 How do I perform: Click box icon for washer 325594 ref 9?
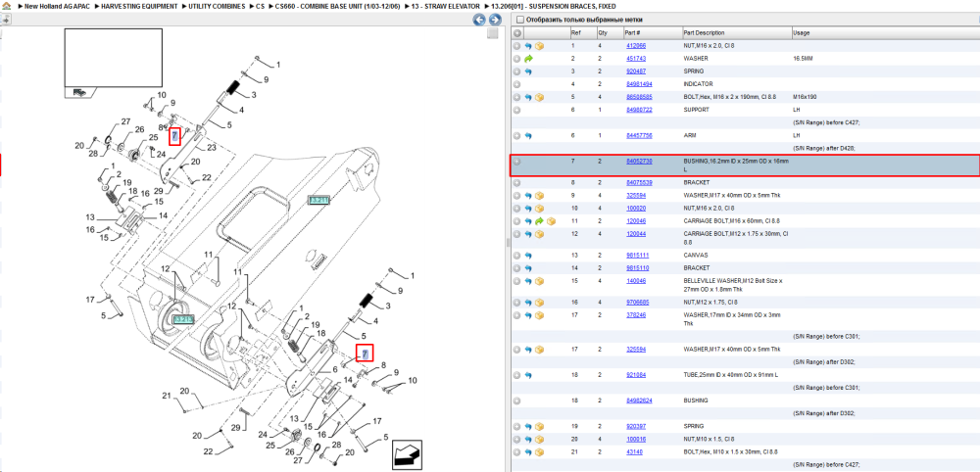539,196
